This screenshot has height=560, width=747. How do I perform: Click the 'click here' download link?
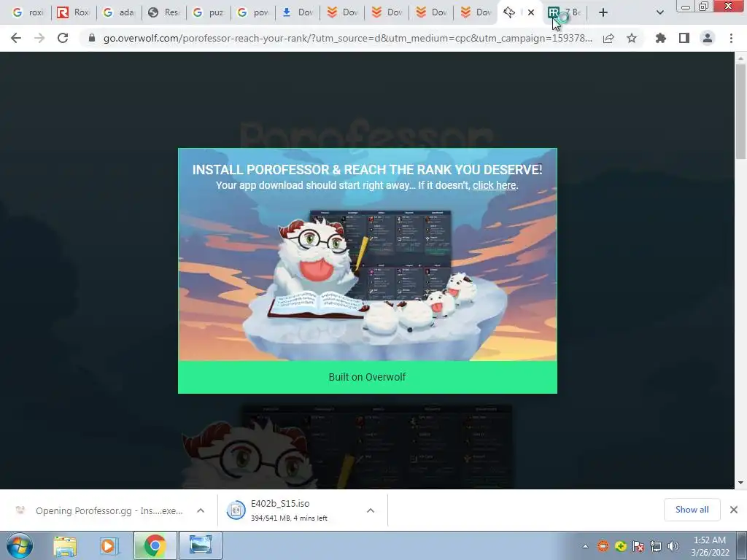[x=494, y=185]
